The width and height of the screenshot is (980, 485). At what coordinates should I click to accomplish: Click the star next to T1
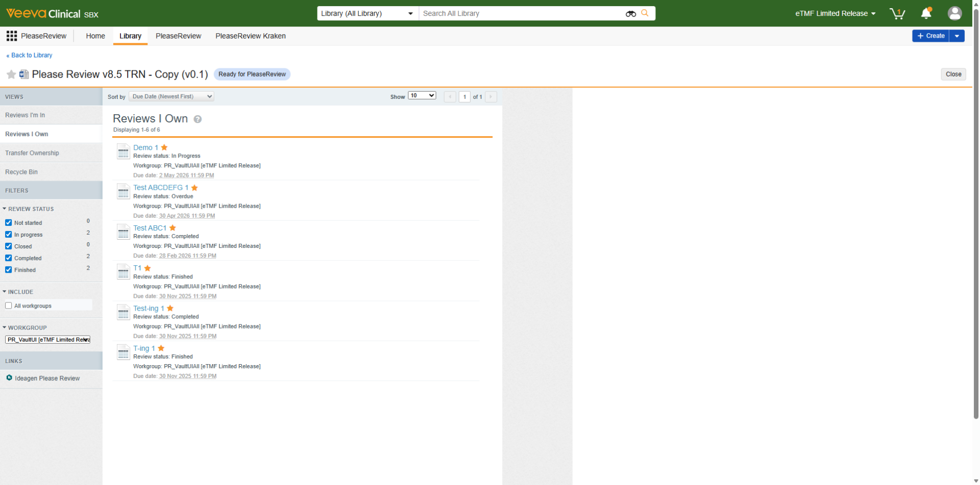tap(148, 268)
